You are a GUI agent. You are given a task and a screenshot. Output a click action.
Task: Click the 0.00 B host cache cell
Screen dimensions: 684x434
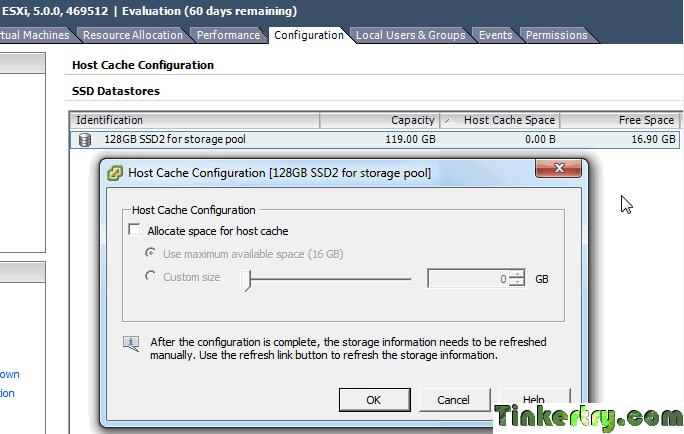(540, 140)
